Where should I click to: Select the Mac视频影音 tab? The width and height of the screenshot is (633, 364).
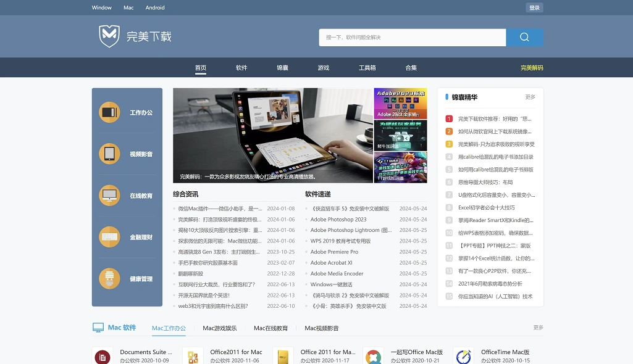coord(322,328)
